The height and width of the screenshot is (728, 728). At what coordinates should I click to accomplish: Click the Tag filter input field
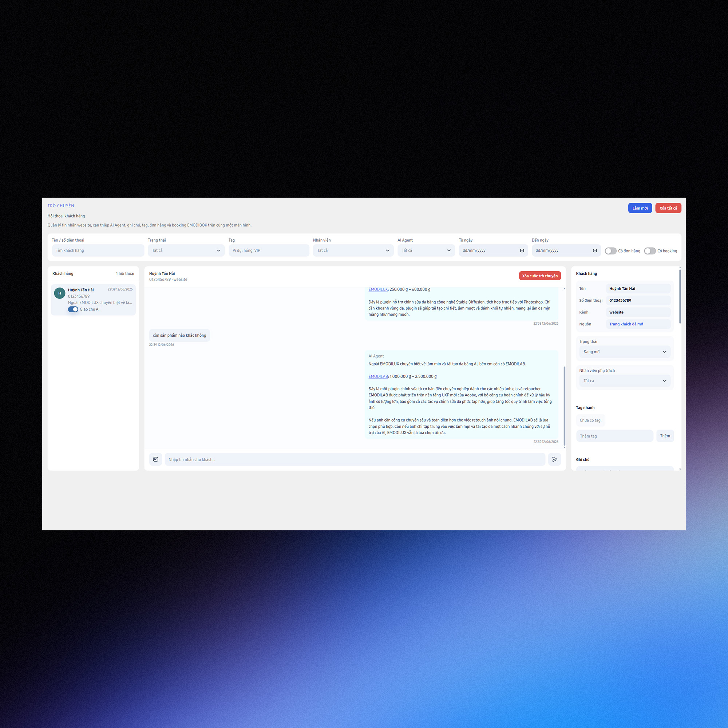click(x=269, y=250)
